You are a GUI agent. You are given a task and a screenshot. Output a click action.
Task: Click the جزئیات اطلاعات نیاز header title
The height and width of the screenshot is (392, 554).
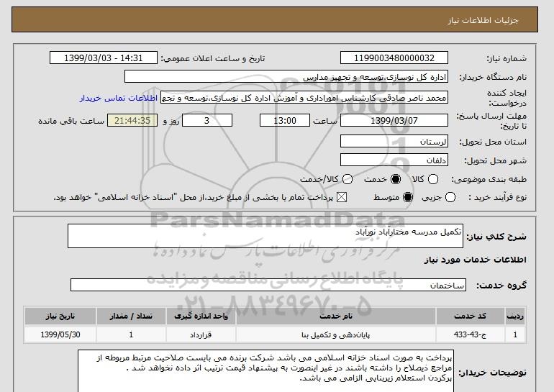pos(483,20)
